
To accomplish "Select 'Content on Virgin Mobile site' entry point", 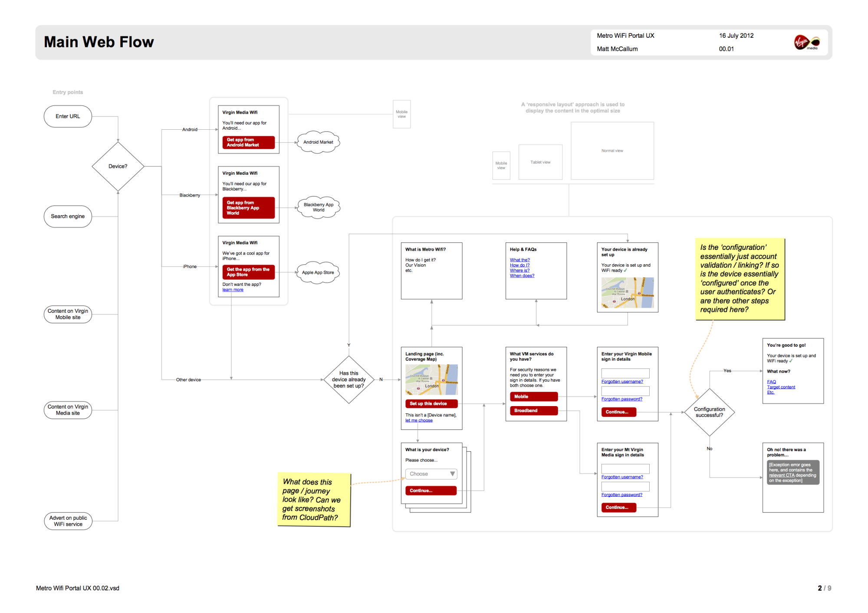I will (68, 314).
